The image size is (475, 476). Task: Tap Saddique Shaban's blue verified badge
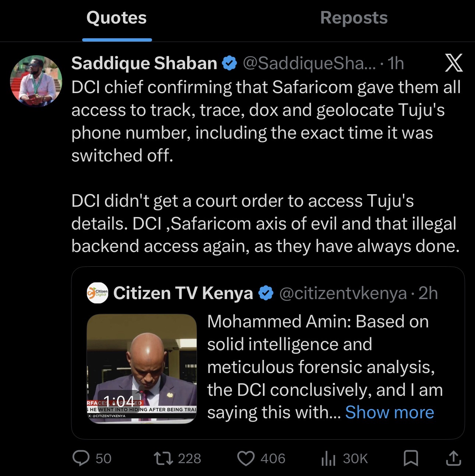pos(229,63)
